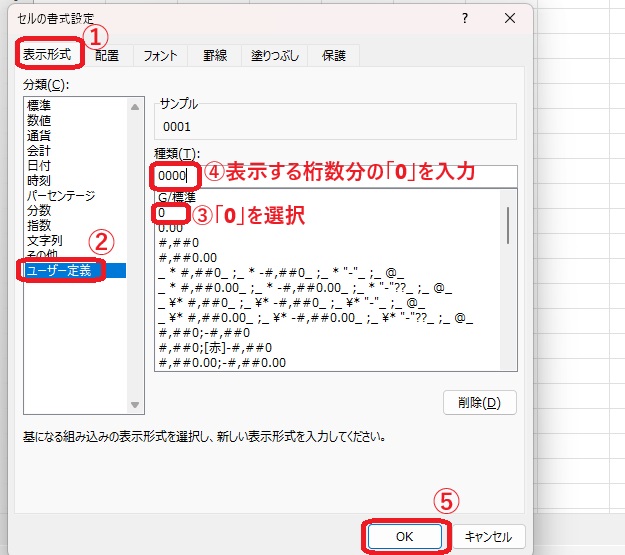The image size is (625, 555).
Task: Click the キャンセル button
Action: (x=488, y=537)
